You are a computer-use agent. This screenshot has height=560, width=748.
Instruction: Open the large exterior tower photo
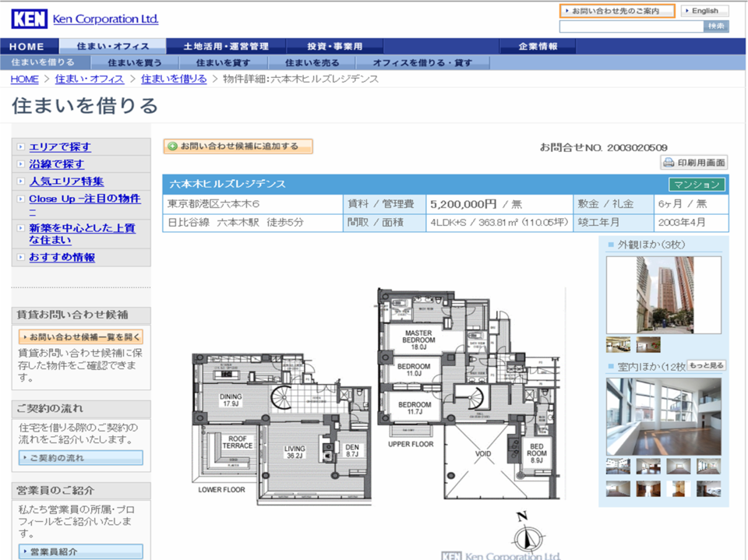pos(664,294)
